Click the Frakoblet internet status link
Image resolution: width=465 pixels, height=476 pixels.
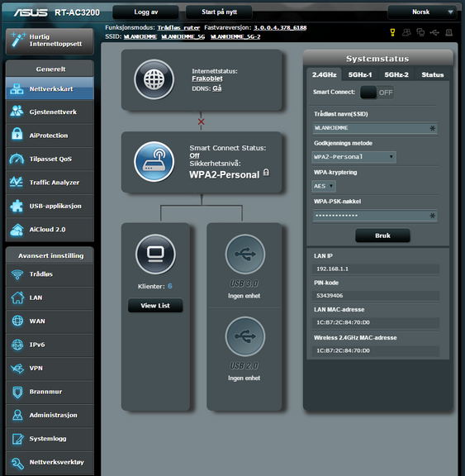[x=207, y=79]
